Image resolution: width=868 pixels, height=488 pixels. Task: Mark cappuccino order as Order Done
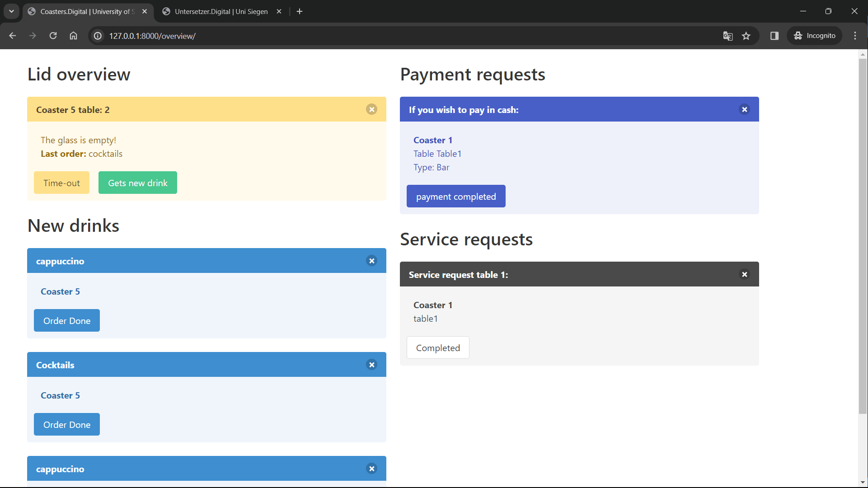point(67,320)
